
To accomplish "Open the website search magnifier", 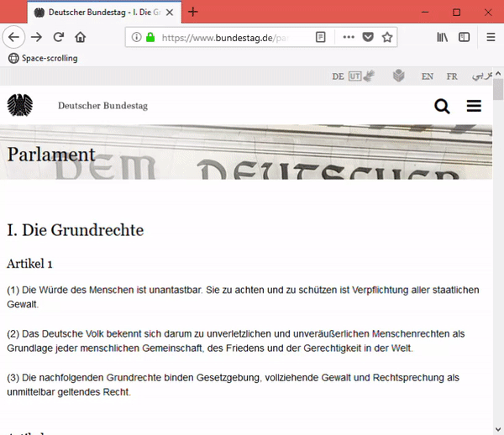I will pos(442,106).
